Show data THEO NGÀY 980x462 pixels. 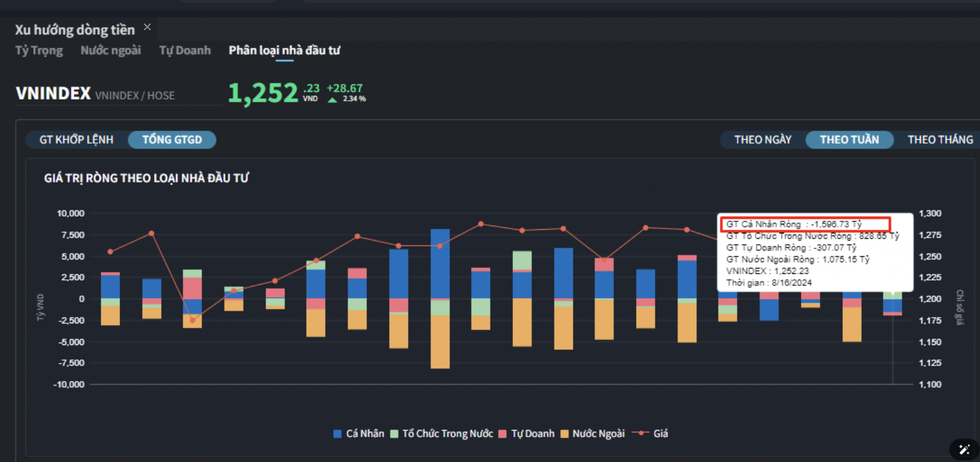click(x=762, y=140)
